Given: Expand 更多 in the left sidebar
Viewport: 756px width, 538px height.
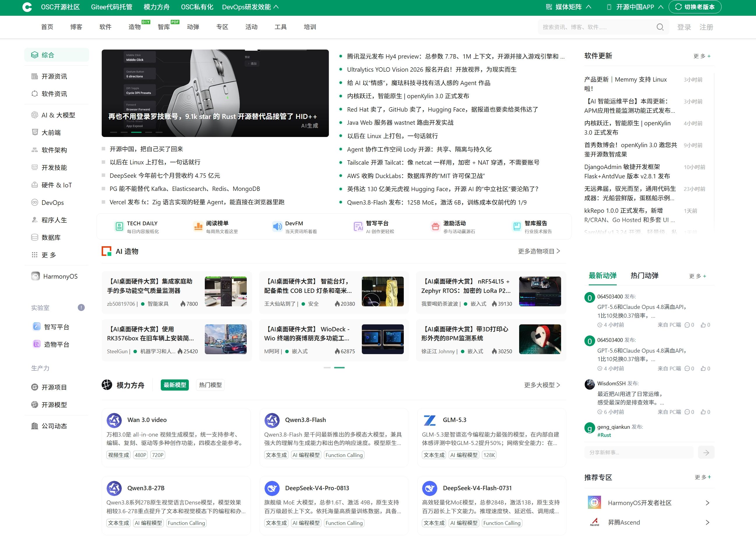Looking at the screenshot, I should pyautogui.click(x=49, y=255).
